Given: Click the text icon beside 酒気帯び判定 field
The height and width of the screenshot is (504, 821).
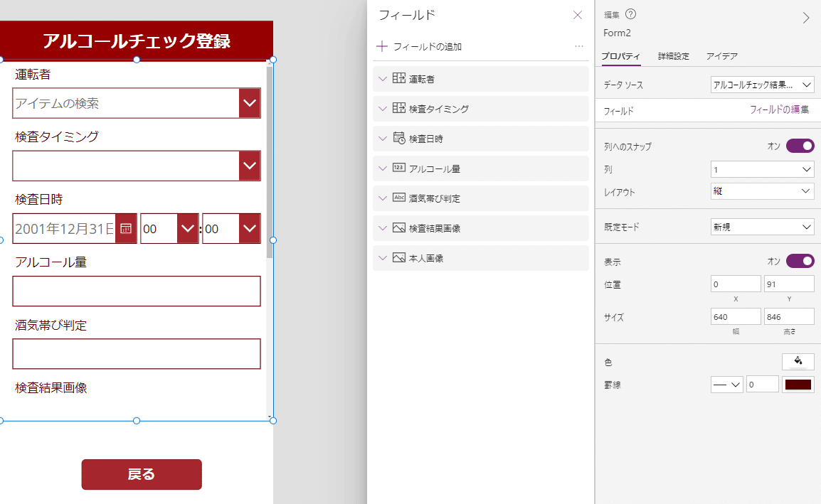Looking at the screenshot, I should pos(399,198).
